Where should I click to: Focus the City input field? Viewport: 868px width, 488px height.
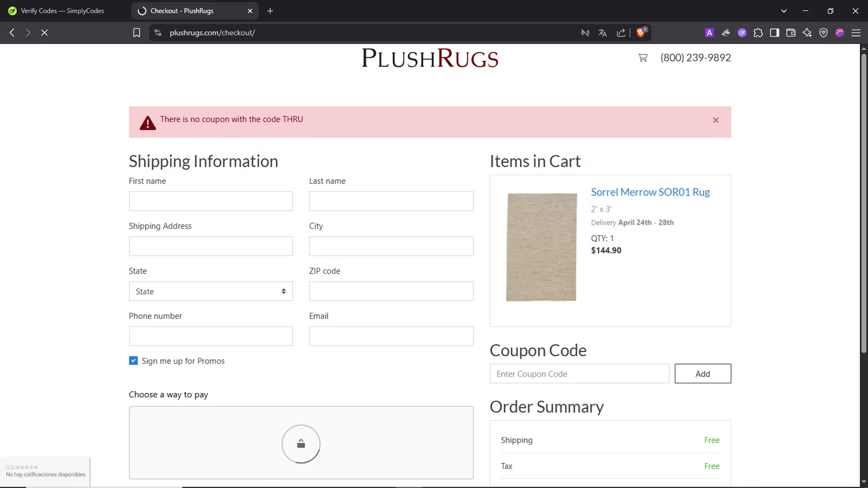coord(391,246)
